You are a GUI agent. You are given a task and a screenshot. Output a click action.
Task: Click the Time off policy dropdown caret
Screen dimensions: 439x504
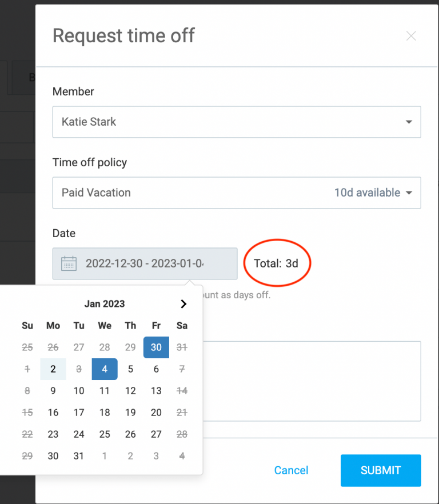click(409, 193)
